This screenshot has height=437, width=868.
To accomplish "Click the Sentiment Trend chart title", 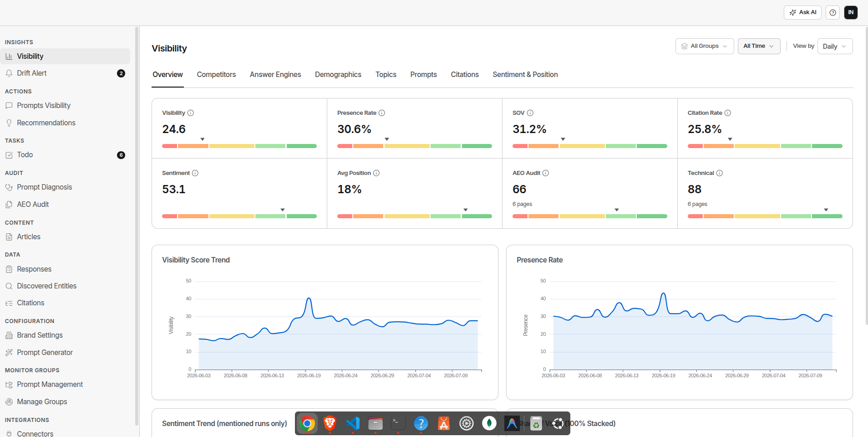I will [x=224, y=424].
